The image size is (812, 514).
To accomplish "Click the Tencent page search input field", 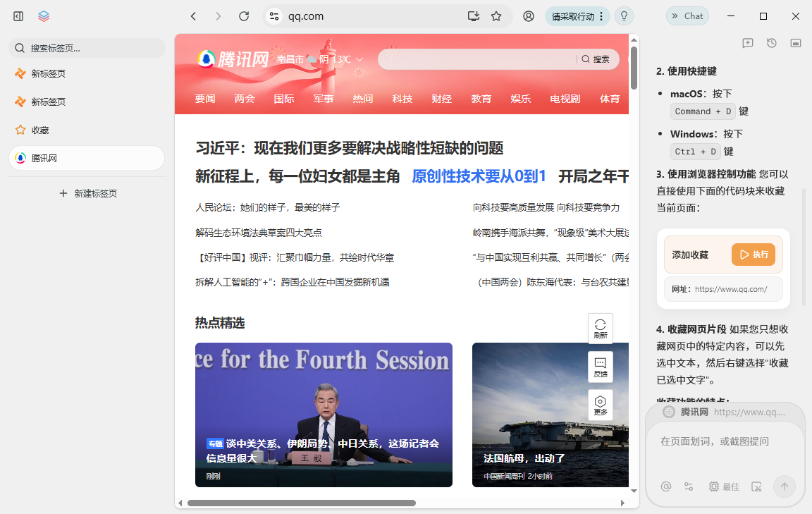I will click(476, 59).
